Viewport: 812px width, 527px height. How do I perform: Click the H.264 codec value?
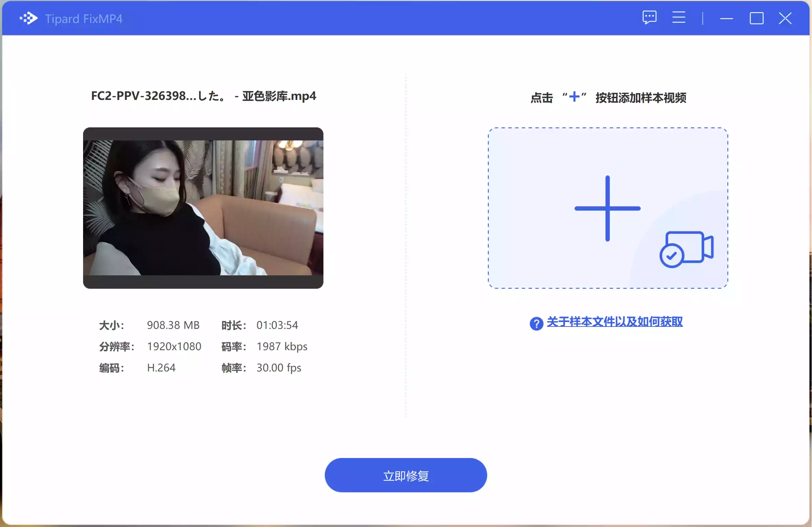[161, 368]
